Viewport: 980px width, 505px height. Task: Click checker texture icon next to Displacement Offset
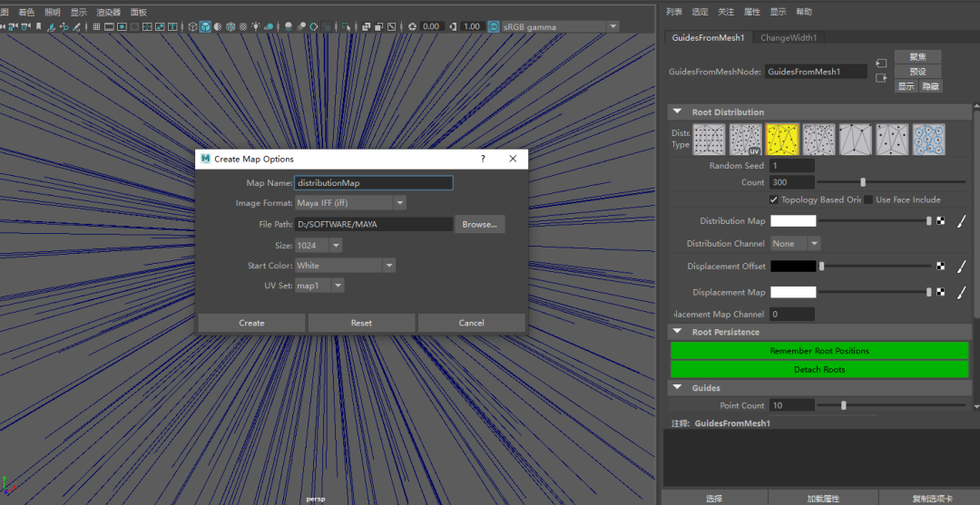coord(941,266)
